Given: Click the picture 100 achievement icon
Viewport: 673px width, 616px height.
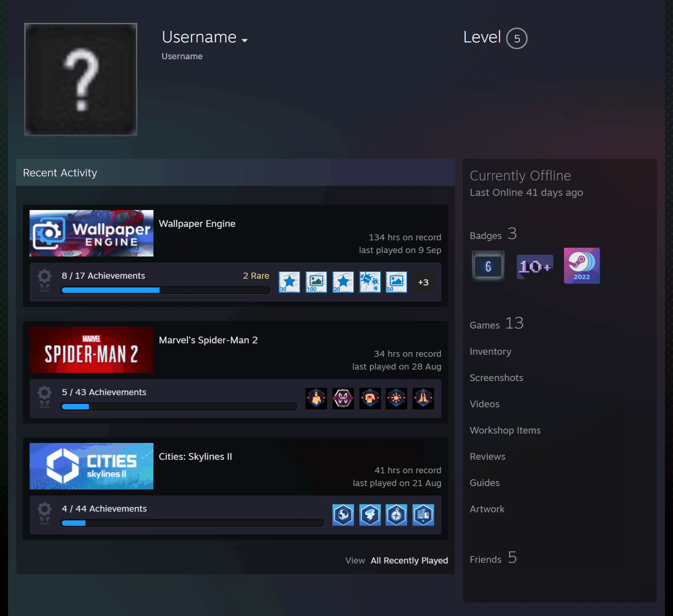Looking at the screenshot, I should click(316, 282).
